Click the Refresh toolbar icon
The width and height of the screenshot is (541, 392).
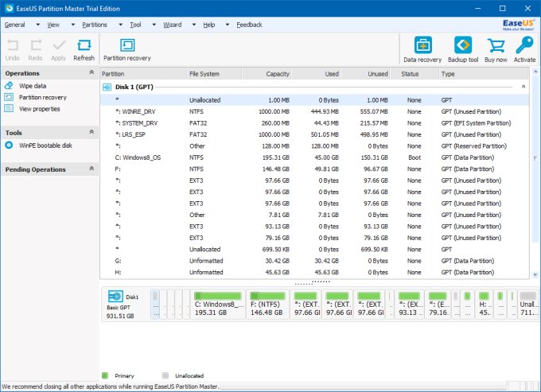click(x=84, y=49)
